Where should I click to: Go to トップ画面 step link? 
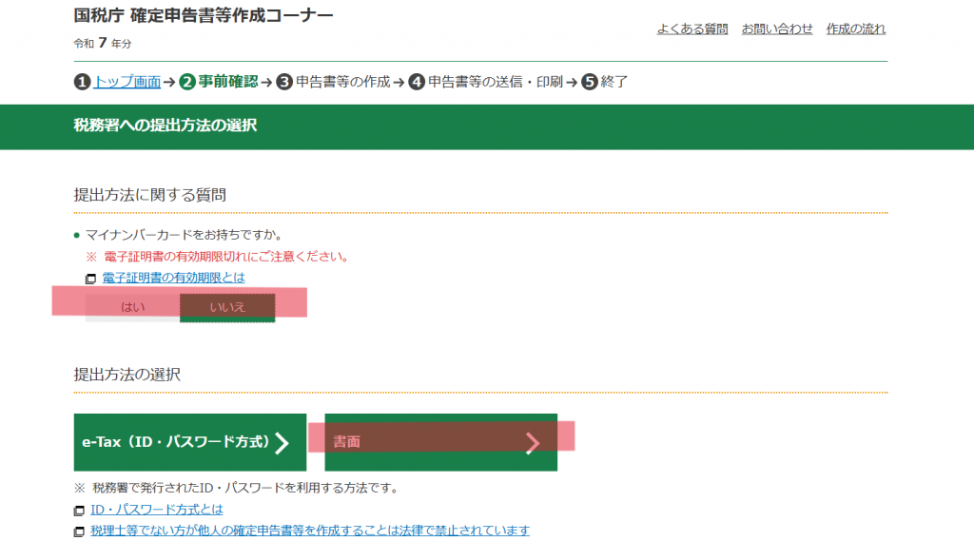coord(127,82)
